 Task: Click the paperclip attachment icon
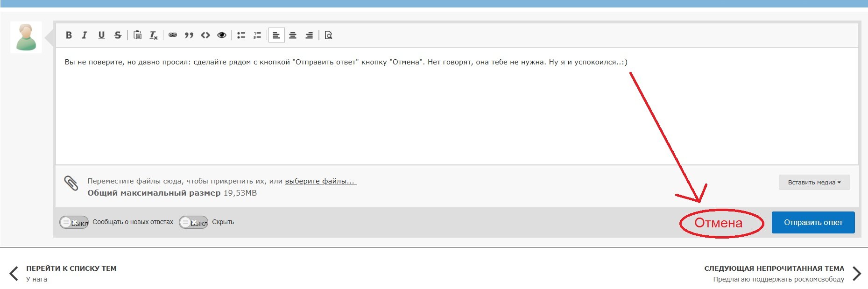[71, 183]
